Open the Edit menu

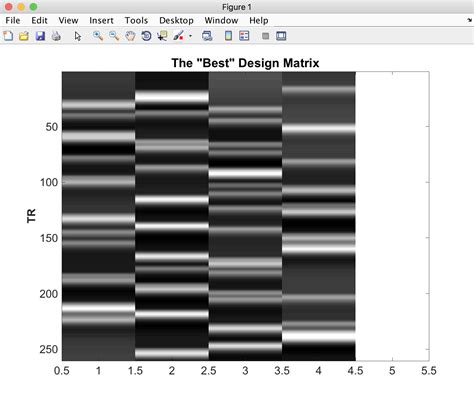[39, 20]
